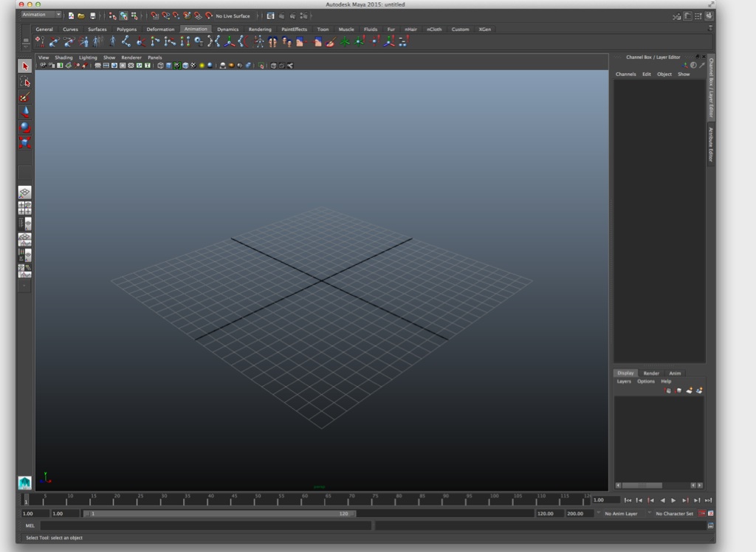Choose the Move tool cone icon
This screenshot has width=756, height=552.
pyautogui.click(x=25, y=112)
